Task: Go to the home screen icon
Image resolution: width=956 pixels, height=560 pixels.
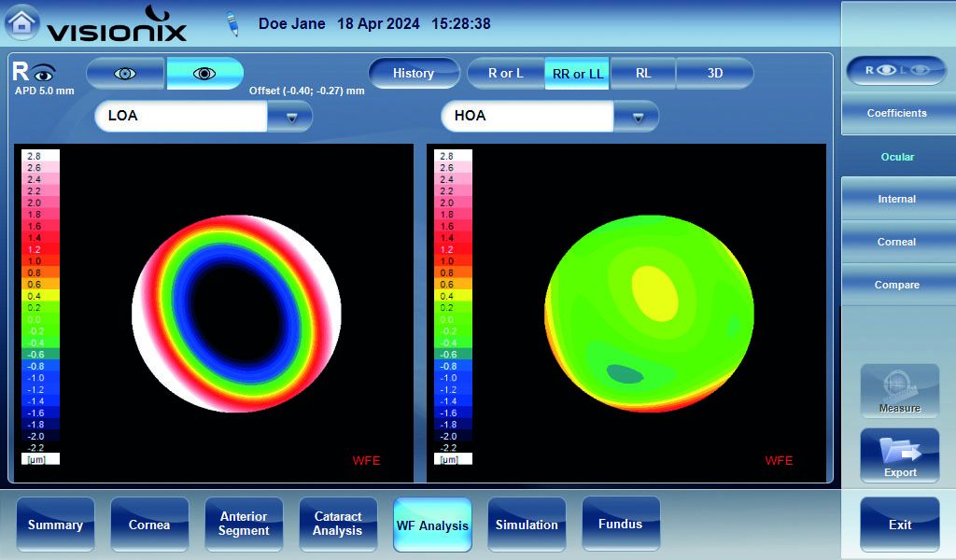Action: coord(22,23)
